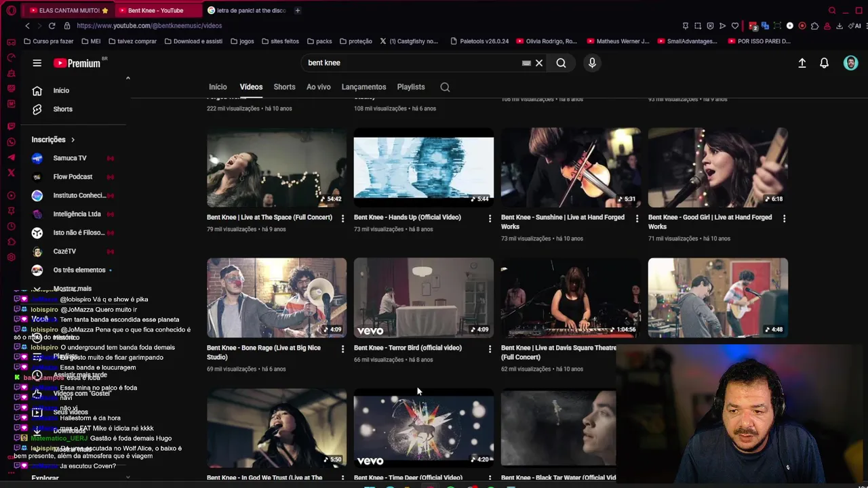Open the Lançamentos tab

(x=363, y=87)
